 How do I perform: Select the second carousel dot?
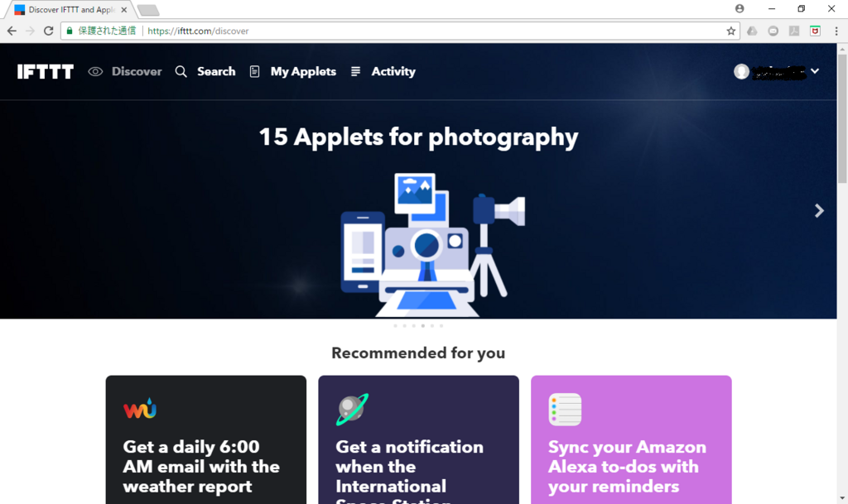coord(404,326)
